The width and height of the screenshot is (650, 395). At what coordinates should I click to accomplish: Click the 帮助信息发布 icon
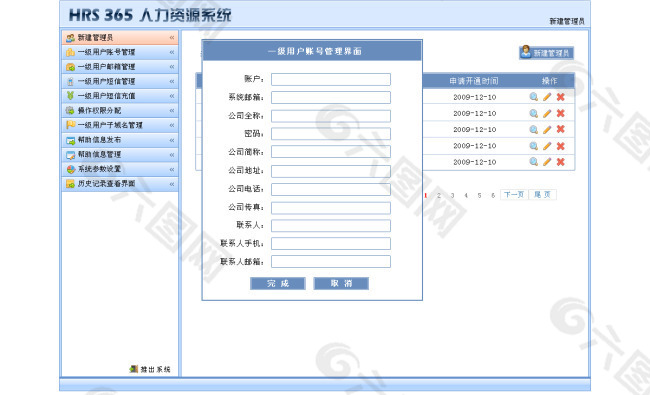70,140
